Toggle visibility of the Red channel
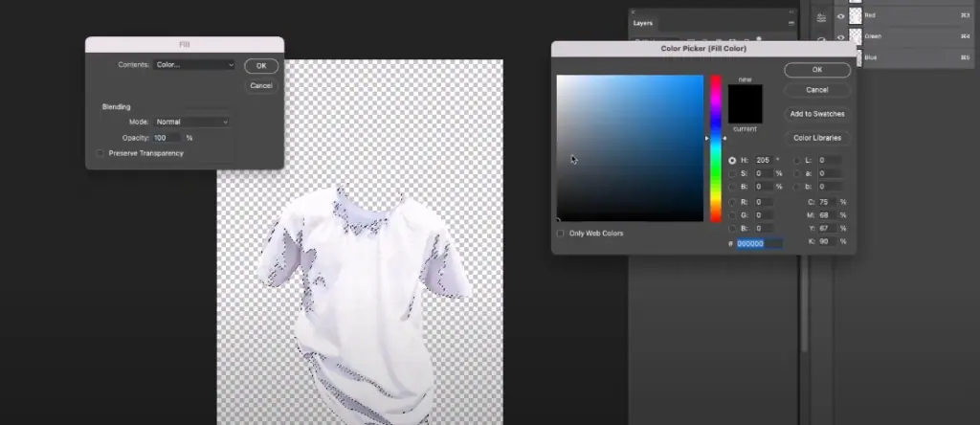The width and height of the screenshot is (980, 425). (841, 15)
